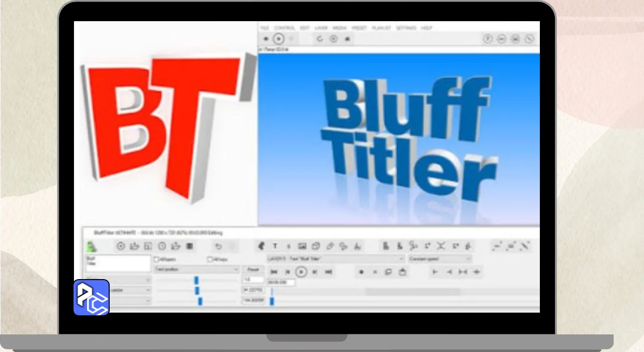Open the MEDIA menu
The height and width of the screenshot is (352, 644).
point(340,28)
